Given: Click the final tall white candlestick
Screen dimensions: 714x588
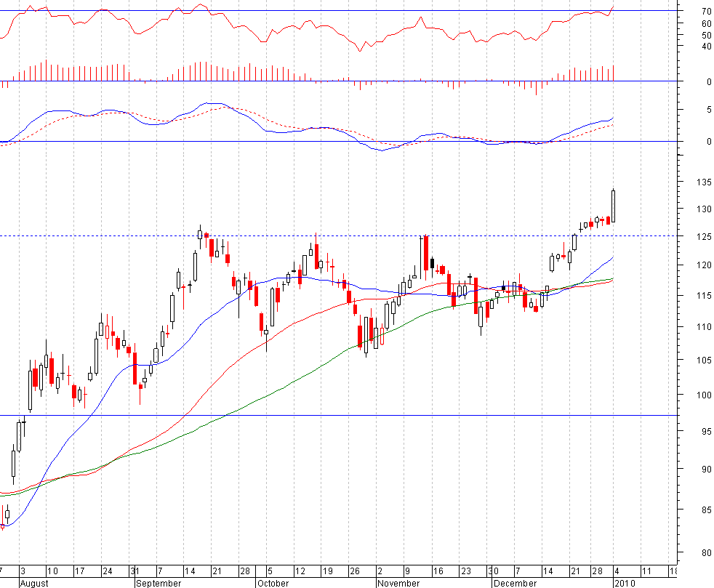Looking at the screenshot, I should click(x=614, y=206).
